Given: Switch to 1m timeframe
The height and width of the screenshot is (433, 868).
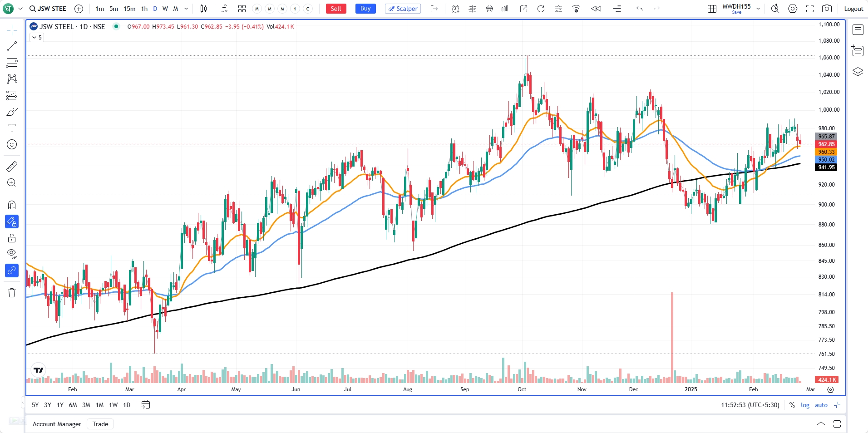Looking at the screenshot, I should pos(100,9).
